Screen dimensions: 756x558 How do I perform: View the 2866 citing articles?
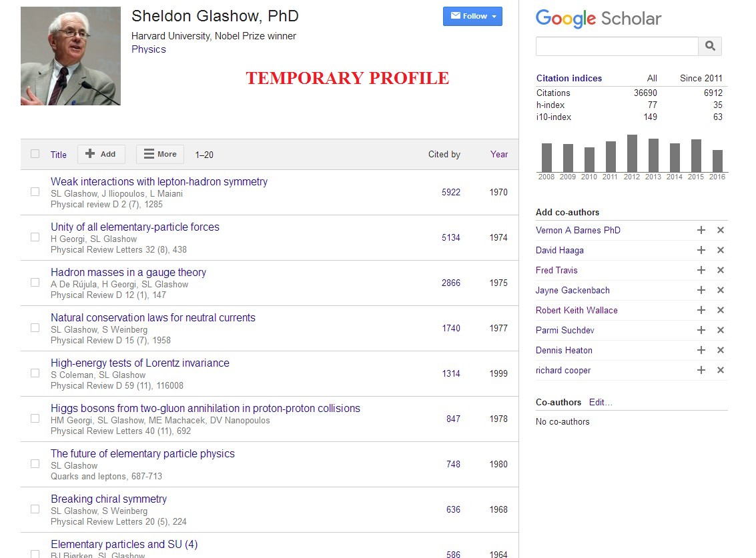[451, 283]
